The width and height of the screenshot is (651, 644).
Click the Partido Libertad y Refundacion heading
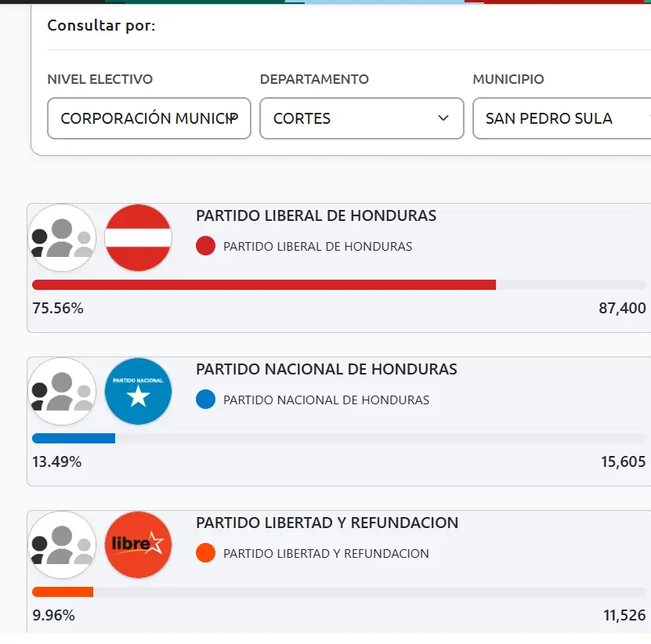327,523
